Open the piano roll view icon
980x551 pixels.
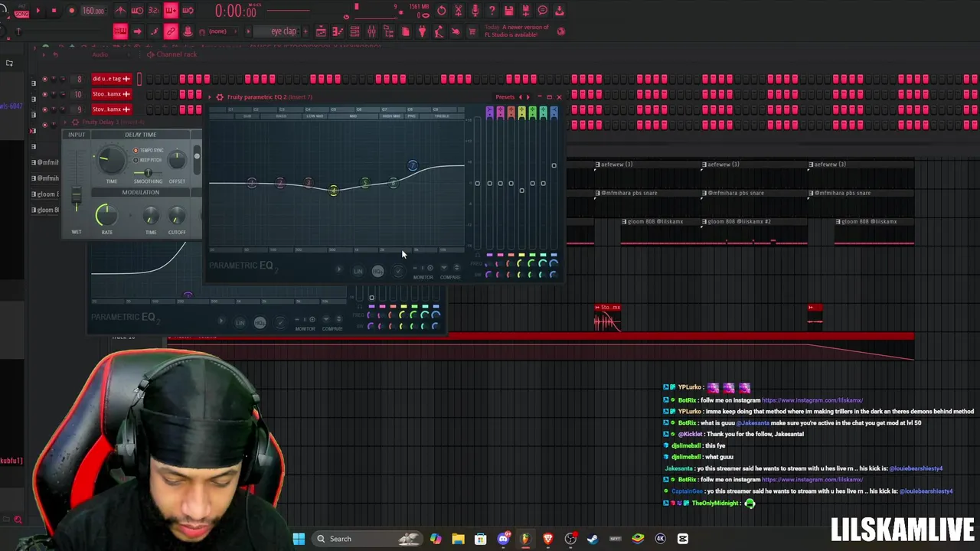(x=338, y=31)
